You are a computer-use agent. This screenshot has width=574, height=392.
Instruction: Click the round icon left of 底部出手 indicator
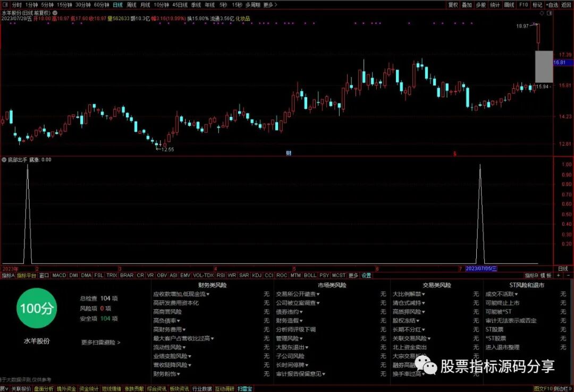coord(4,159)
